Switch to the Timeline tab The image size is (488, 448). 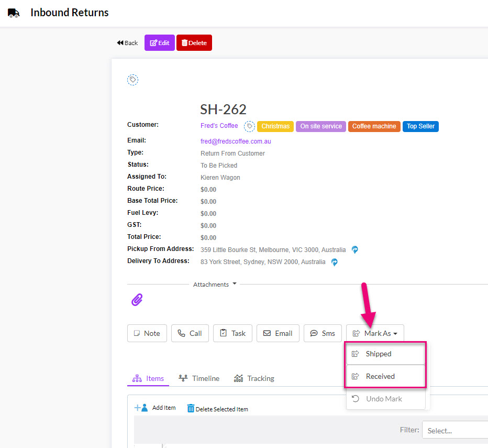[x=199, y=378]
